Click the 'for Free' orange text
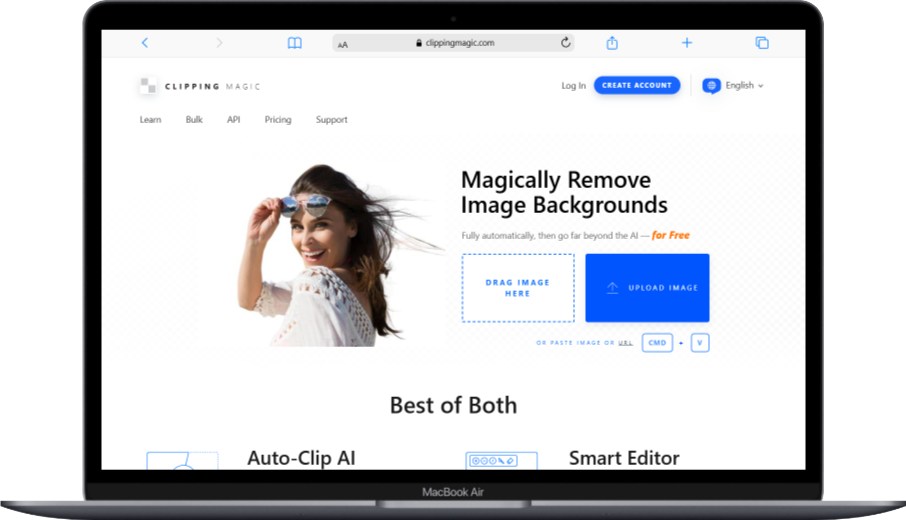Screen dimensions: 906x520 coord(670,235)
